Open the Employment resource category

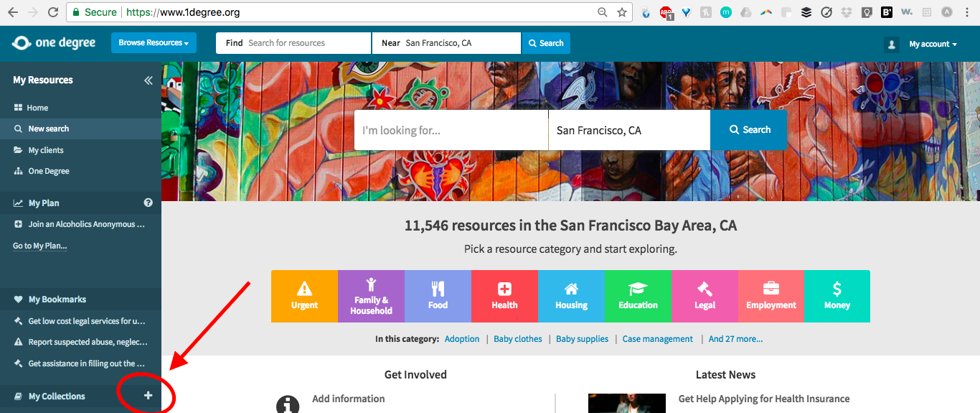771,296
